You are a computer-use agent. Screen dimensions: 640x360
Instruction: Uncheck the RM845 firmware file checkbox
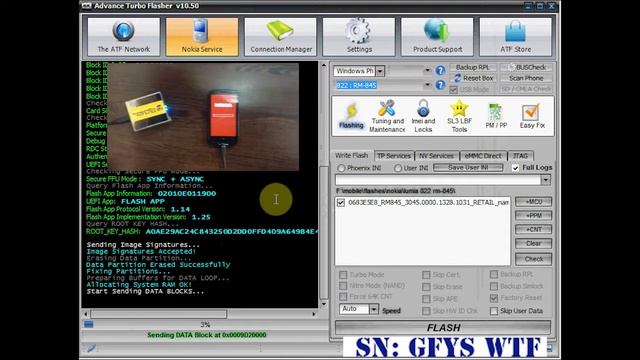point(341,202)
